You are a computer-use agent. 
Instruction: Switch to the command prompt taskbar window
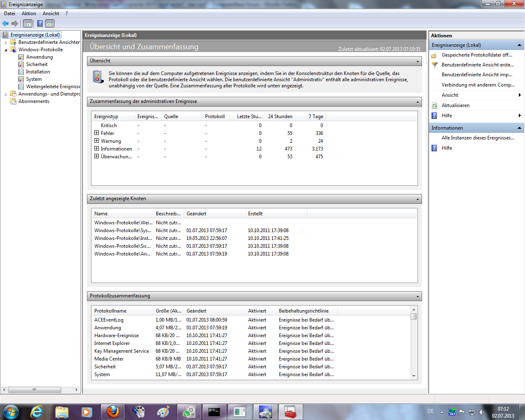pyautogui.click(x=214, y=412)
